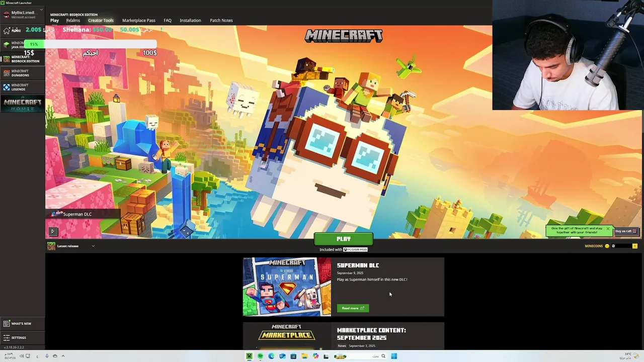Open the Marketplace Content September 2025 thumbnail
Image resolution: width=644 pixels, height=362 pixels.
(x=287, y=335)
